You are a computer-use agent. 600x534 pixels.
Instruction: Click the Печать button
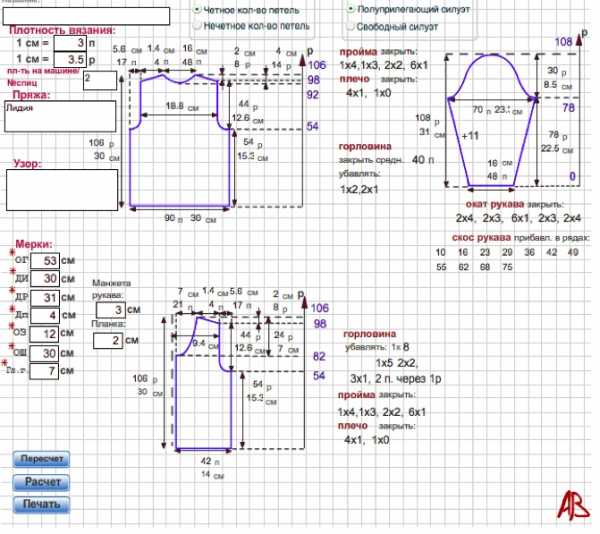(42, 505)
